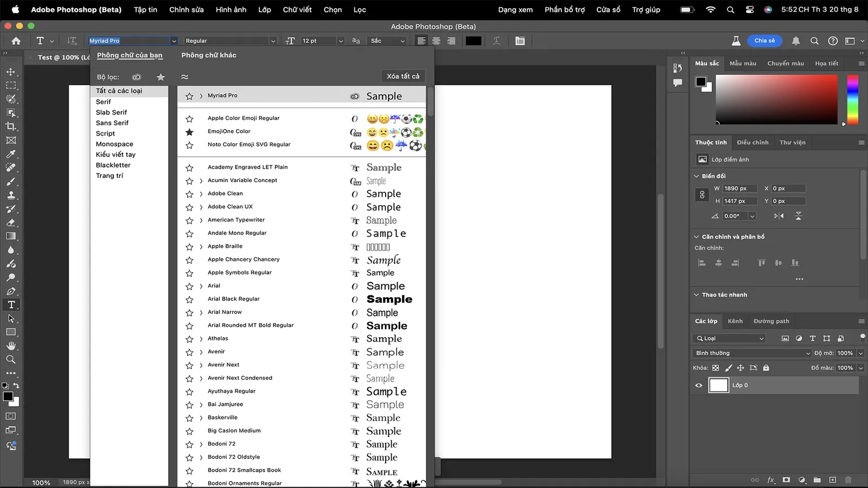This screenshot has height=488, width=868.
Task: Select the Zoom tool
Action: 11,359
